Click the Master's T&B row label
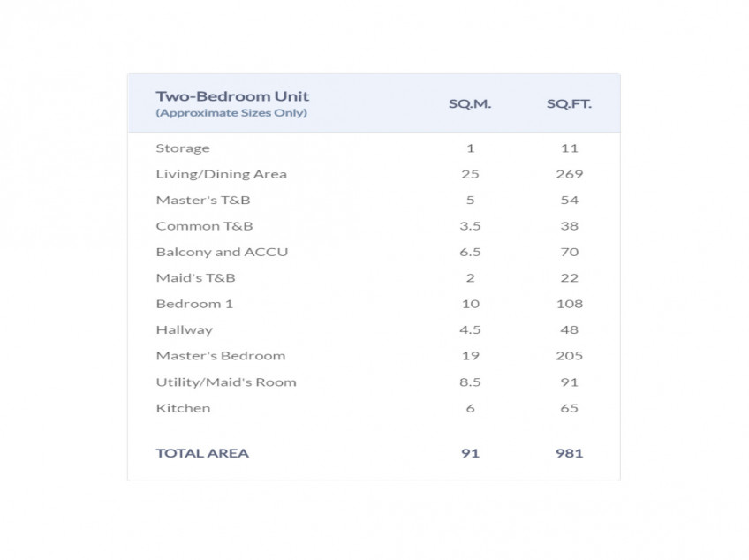Viewport: 749px width, 560px height. pos(203,200)
